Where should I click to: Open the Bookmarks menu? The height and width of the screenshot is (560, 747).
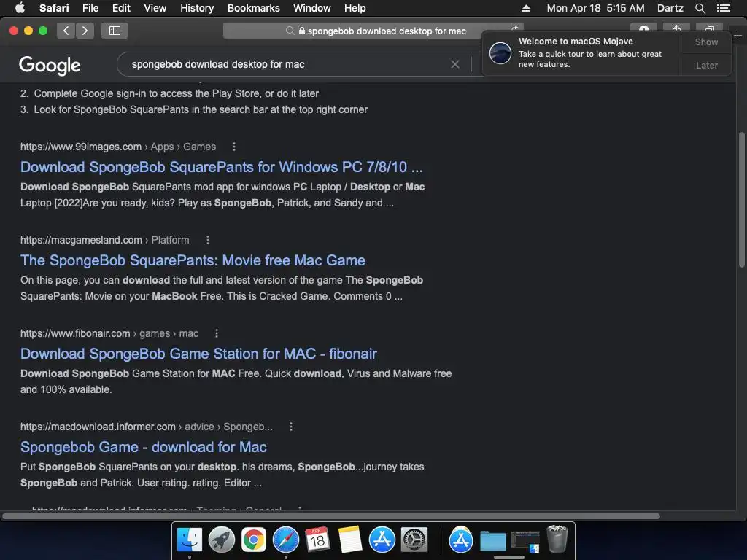pyautogui.click(x=253, y=8)
